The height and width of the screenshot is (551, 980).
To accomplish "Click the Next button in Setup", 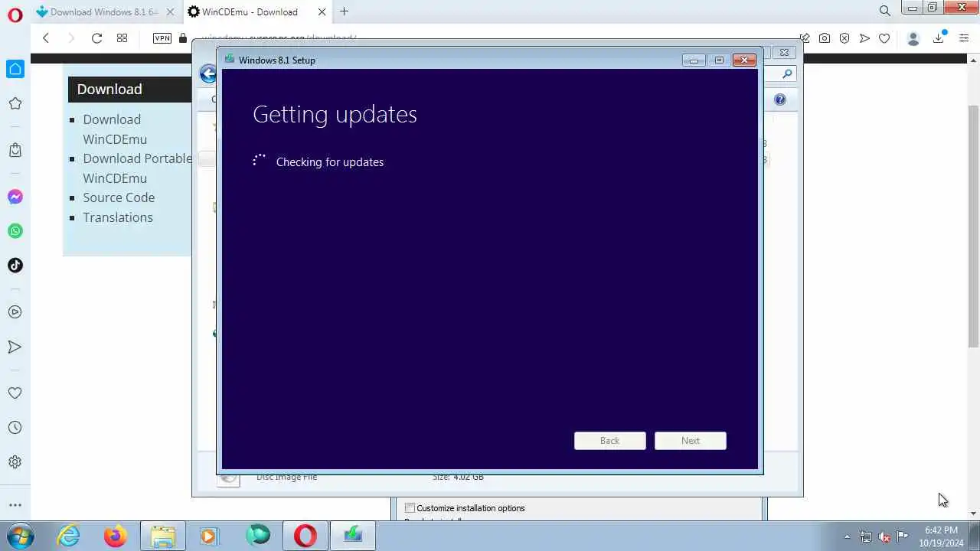I will coord(691,441).
